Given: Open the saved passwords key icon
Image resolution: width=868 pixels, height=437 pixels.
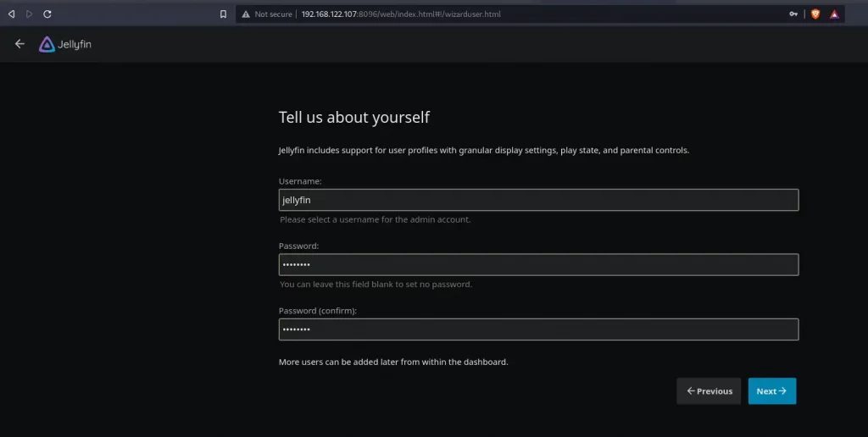Looking at the screenshot, I should tap(793, 14).
